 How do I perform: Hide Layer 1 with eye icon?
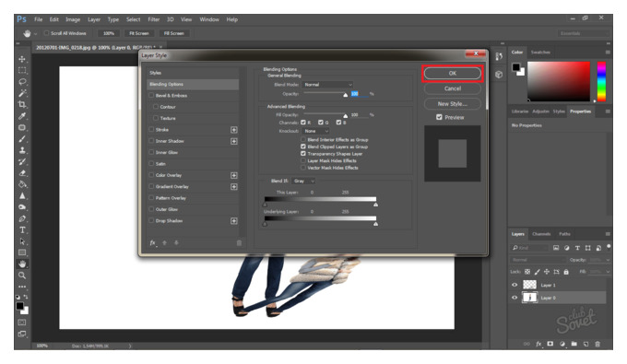tap(515, 285)
